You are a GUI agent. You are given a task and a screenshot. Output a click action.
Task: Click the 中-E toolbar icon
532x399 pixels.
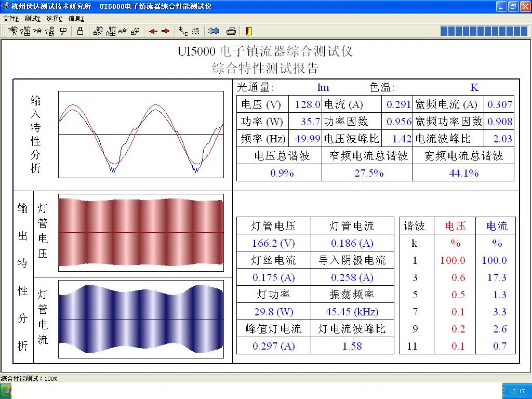coord(183,31)
